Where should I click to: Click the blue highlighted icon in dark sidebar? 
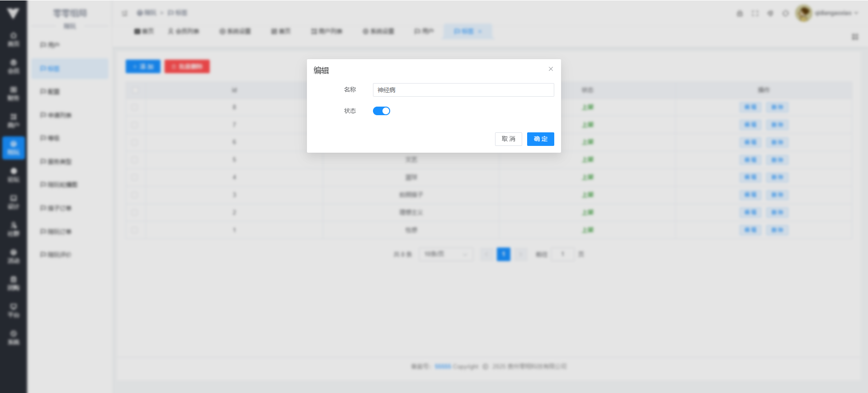pos(14,148)
